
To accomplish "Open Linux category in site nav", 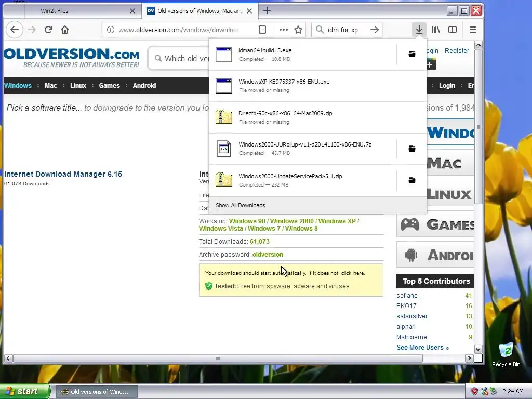I will point(78,86).
